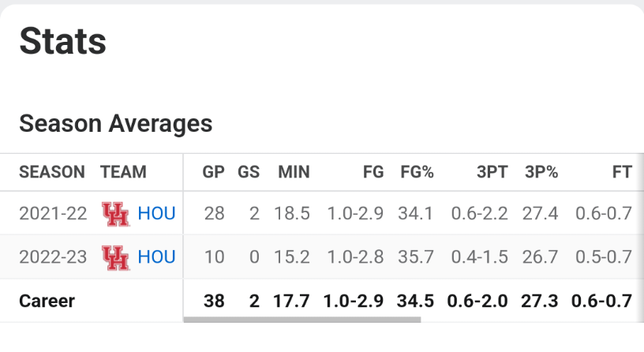Click the MIN column header

(294, 172)
